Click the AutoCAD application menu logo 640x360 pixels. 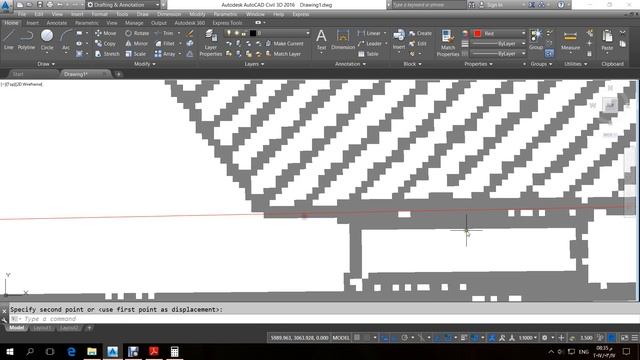click(x=5, y=5)
